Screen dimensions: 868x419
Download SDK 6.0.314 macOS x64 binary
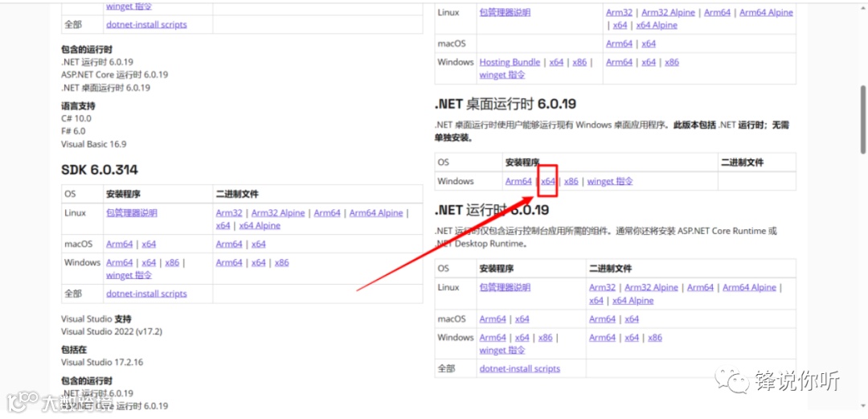(x=259, y=244)
